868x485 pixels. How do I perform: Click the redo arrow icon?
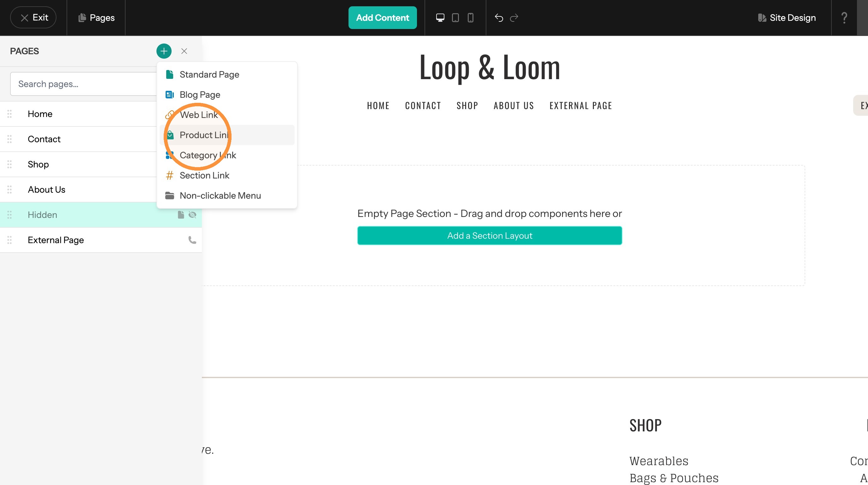[514, 18]
